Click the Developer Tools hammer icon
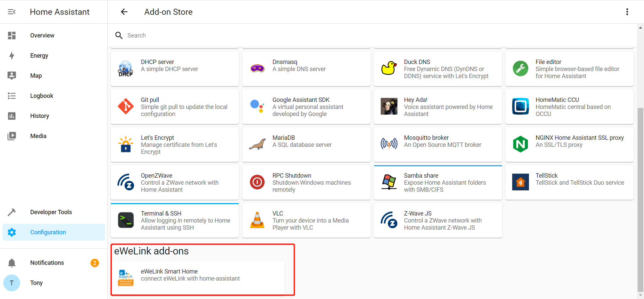Viewport: 644px width, 299px height. [x=12, y=212]
